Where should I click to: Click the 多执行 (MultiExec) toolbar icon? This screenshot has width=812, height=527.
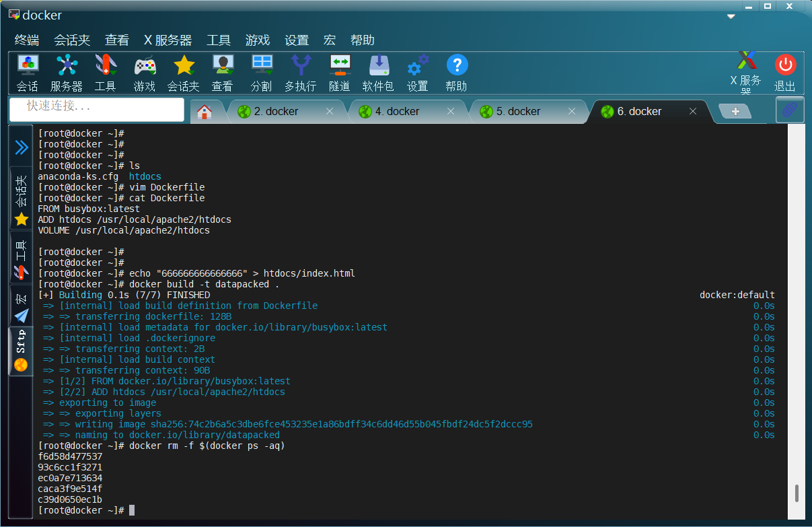(300, 73)
